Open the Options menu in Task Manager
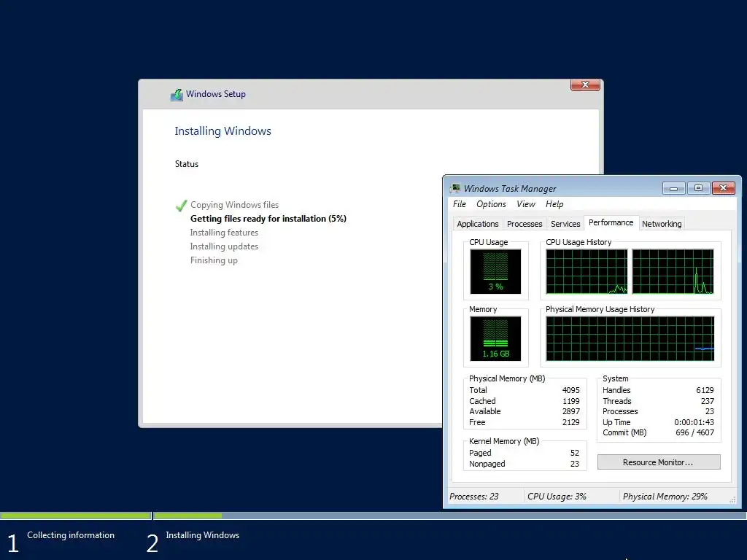Viewport: 747px width, 560px height. (491, 204)
